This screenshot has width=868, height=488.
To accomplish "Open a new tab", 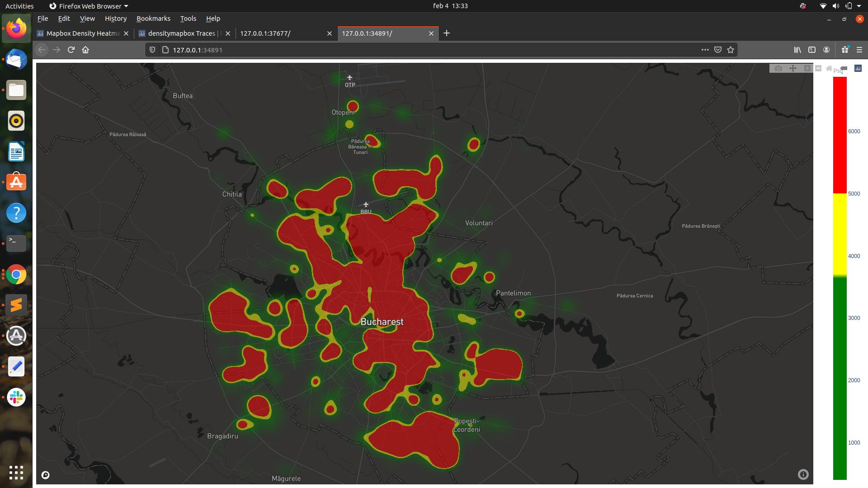I will pyautogui.click(x=447, y=33).
